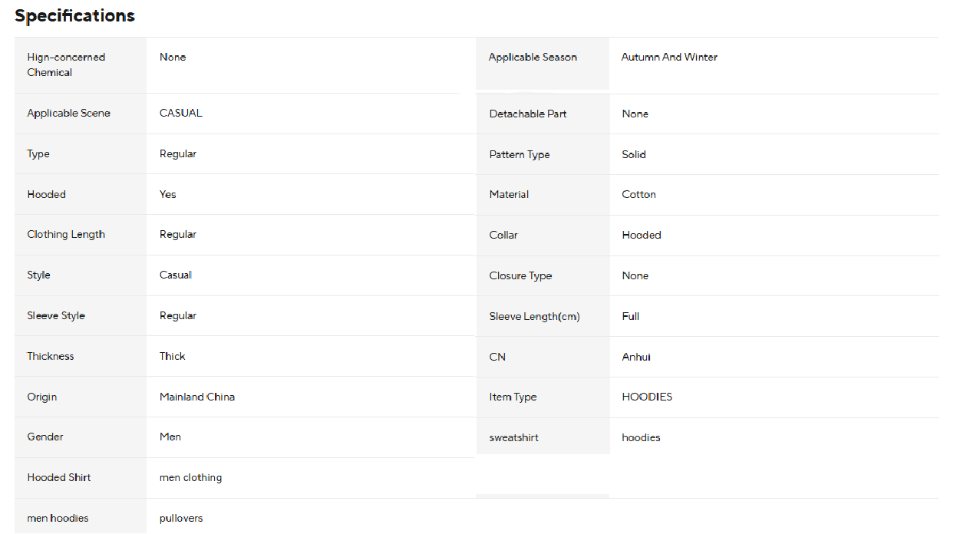This screenshot has height=534, width=980.
Task: Click the pullovers value
Action: pyautogui.click(x=181, y=519)
